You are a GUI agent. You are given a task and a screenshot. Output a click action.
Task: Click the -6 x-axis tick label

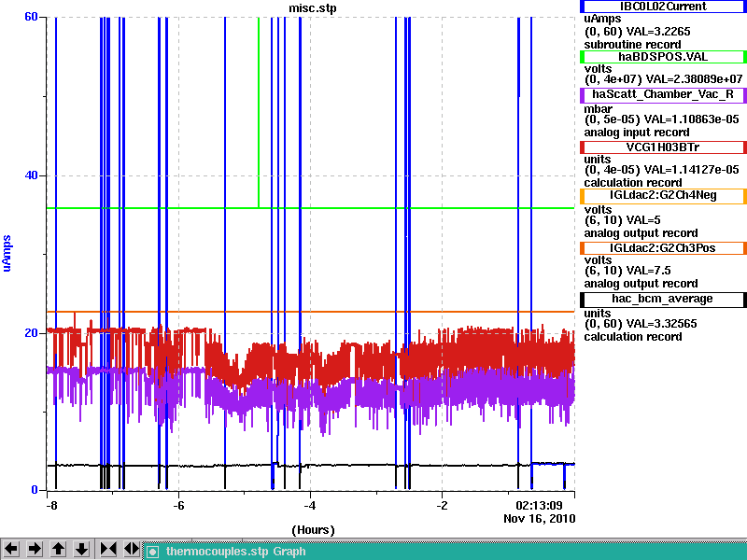178,505
